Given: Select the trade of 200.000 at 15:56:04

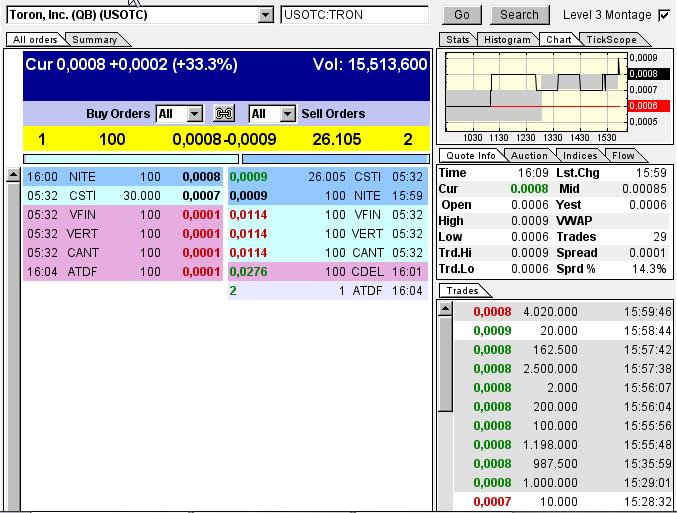Looking at the screenshot, I should [563, 407].
